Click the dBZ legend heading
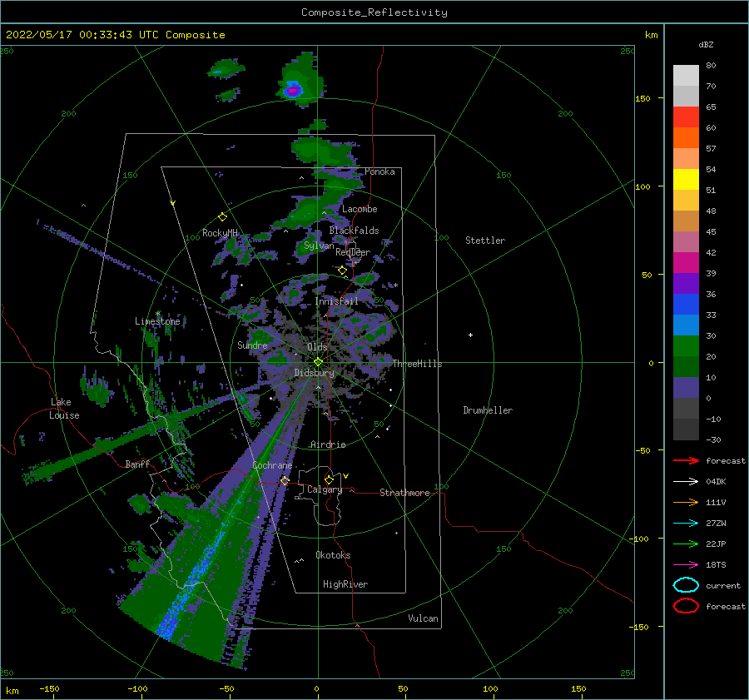This screenshot has height=700, width=749. pyautogui.click(x=706, y=44)
